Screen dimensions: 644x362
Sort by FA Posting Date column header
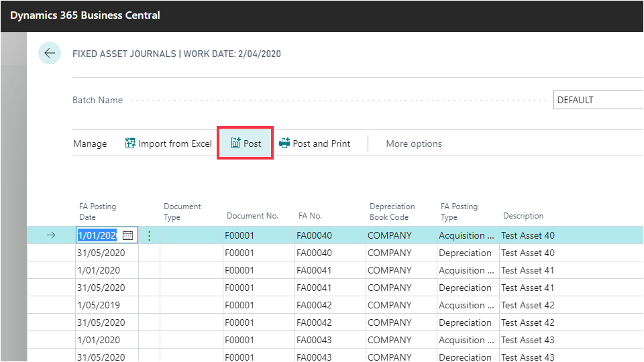98,211
